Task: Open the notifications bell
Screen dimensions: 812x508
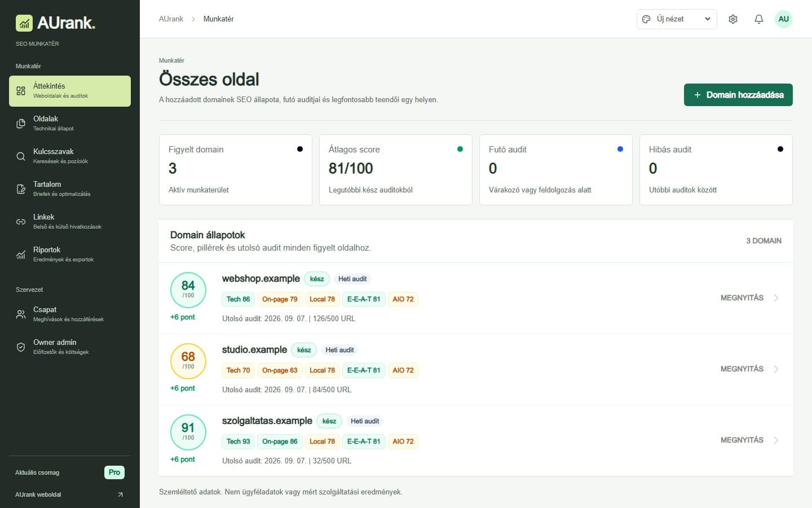Action: pyautogui.click(x=759, y=19)
